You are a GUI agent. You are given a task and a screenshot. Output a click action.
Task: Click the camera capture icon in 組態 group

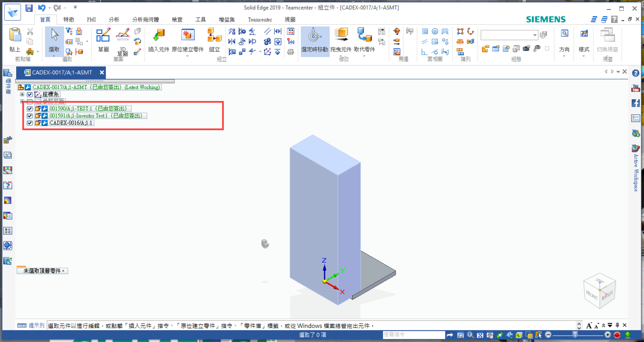526,48
